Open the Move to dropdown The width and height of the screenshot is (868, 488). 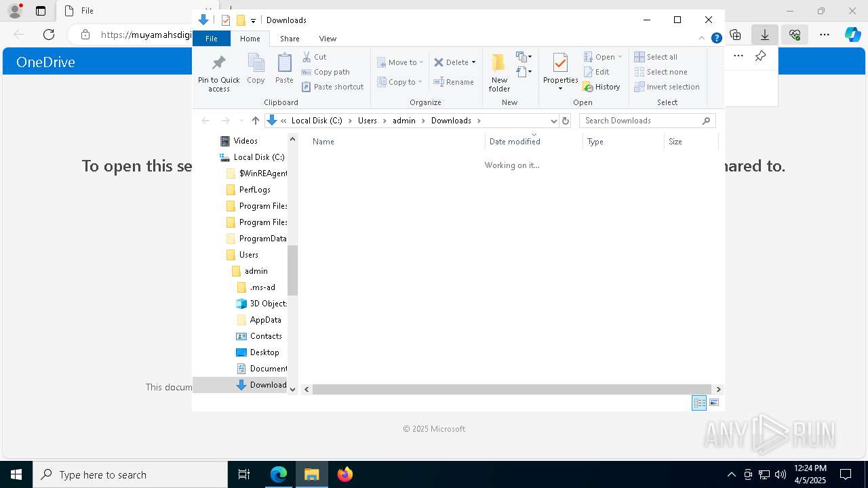pos(400,62)
